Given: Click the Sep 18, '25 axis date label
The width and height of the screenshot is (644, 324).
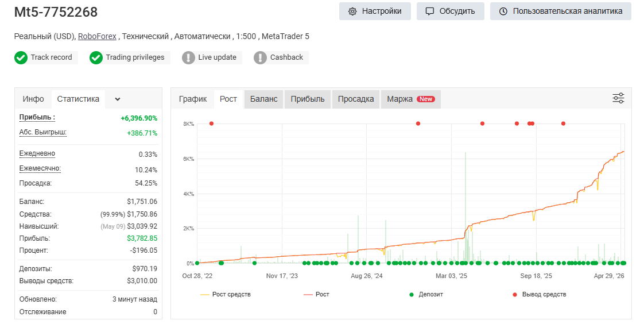Looking at the screenshot, I should point(536,276).
